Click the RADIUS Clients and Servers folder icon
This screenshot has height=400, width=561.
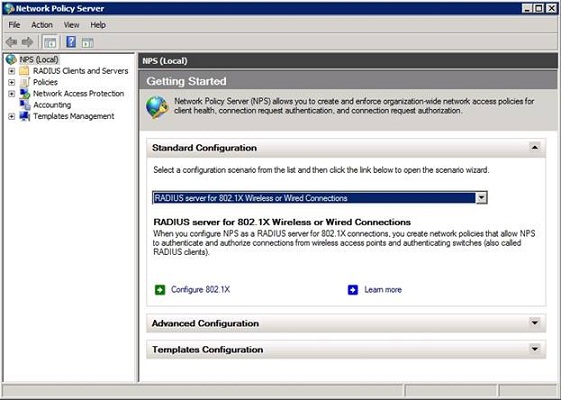[24, 70]
